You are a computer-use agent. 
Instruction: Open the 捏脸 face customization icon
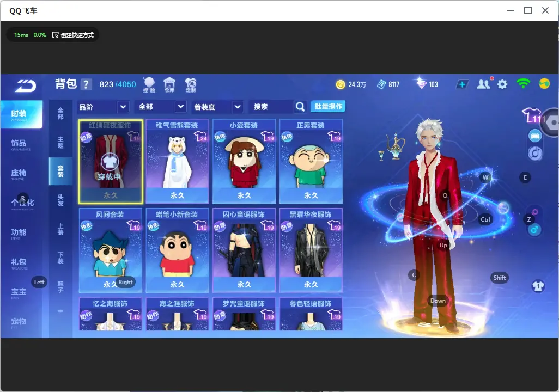[149, 85]
